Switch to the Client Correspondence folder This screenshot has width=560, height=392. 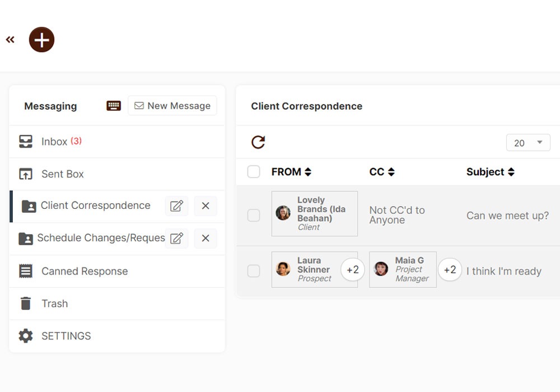pos(95,206)
